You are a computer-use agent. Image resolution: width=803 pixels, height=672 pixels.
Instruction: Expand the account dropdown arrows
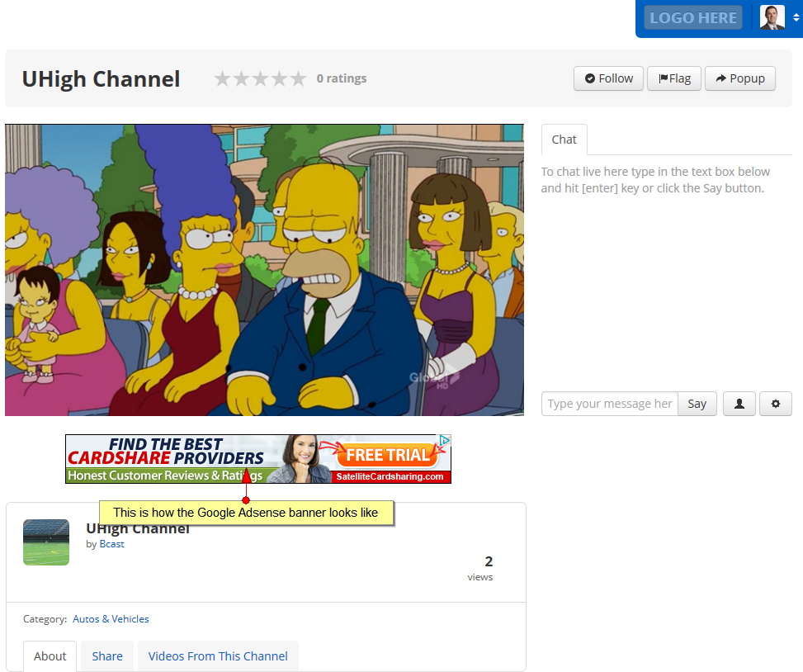pyautogui.click(x=796, y=17)
